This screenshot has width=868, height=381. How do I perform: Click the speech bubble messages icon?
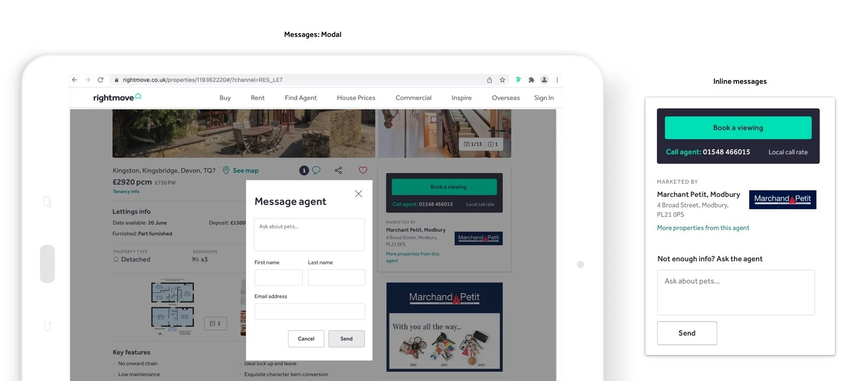pyautogui.click(x=316, y=170)
